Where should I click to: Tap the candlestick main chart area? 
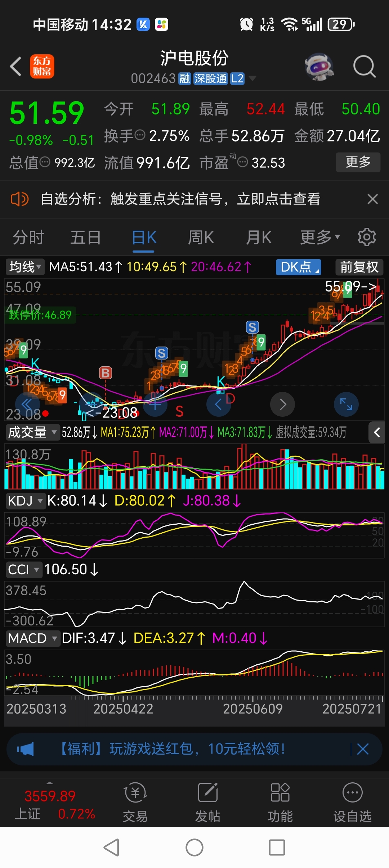194,349
